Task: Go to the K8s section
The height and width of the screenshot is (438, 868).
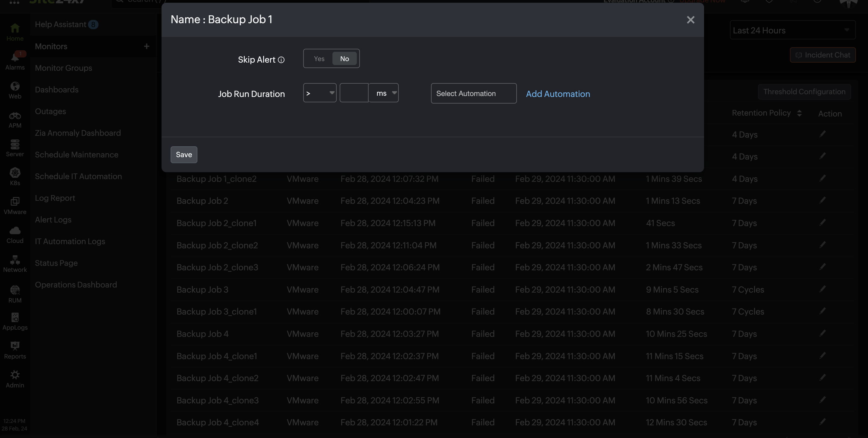Action: coord(15,176)
